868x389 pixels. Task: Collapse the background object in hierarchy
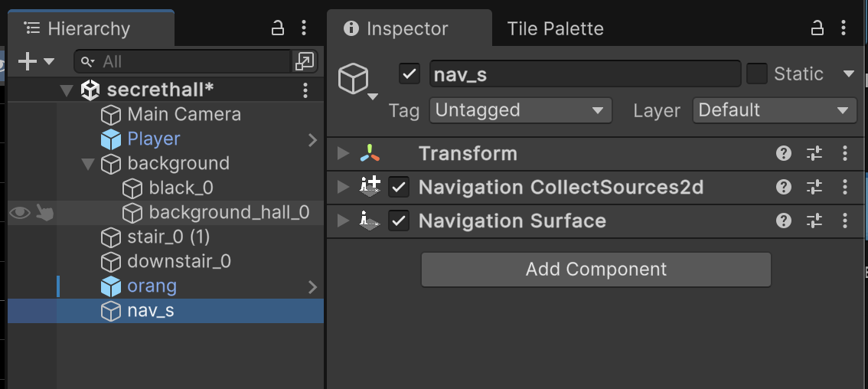pos(88,164)
